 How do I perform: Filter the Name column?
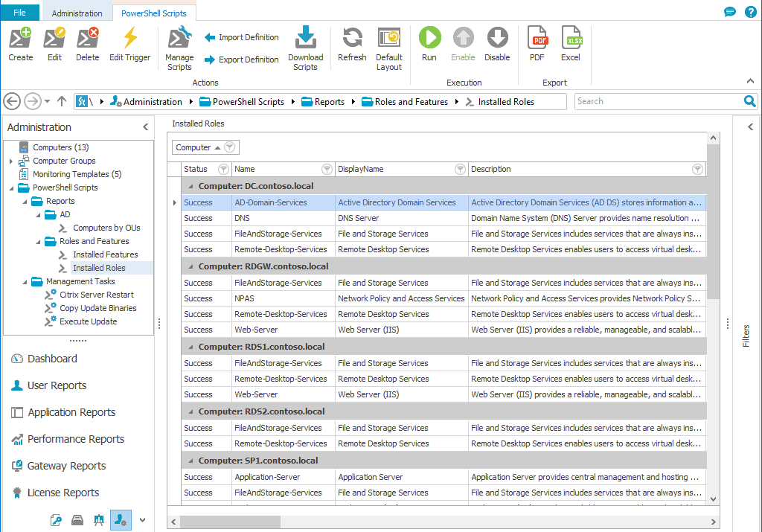click(327, 169)
